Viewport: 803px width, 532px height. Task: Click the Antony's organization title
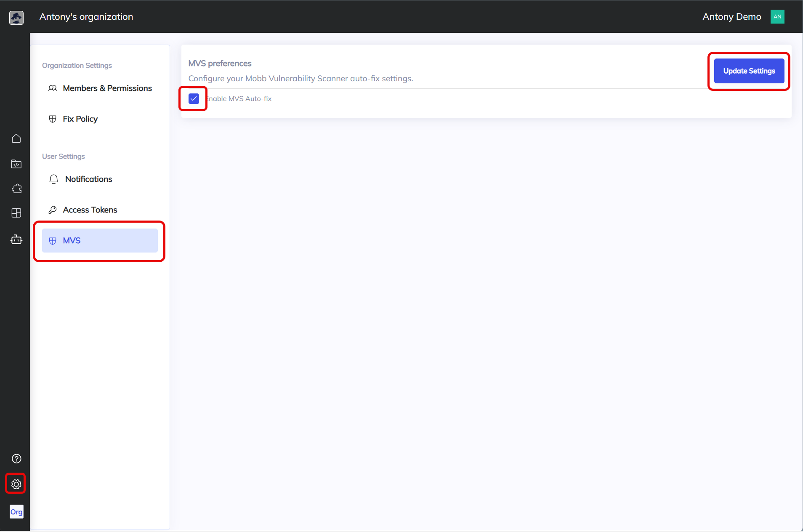pos(86,17)
